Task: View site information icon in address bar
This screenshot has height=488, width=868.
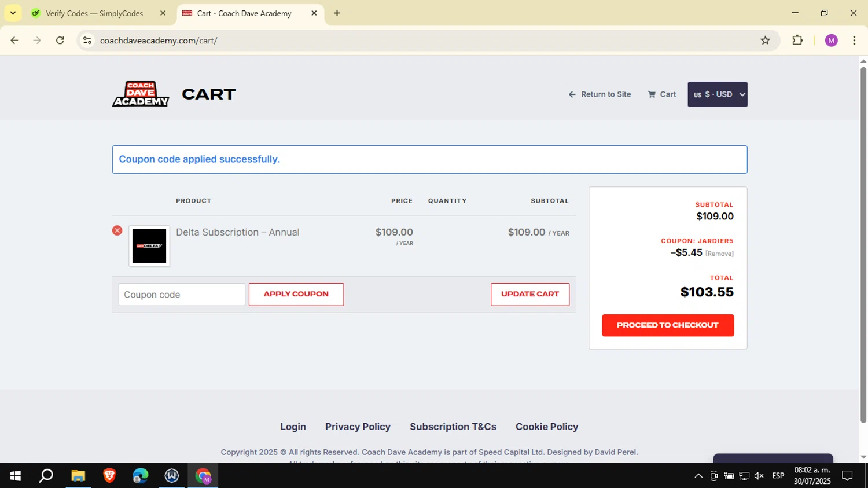Action: 87,41
